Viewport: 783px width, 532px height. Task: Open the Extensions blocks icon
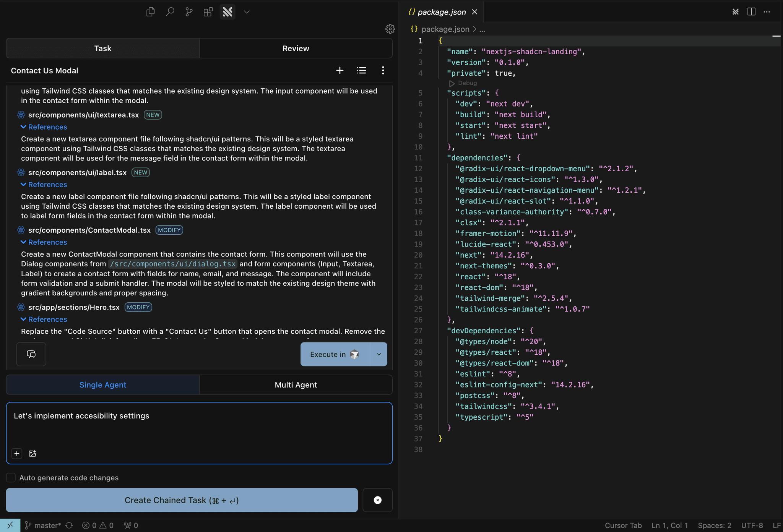(x=208, y=12)
